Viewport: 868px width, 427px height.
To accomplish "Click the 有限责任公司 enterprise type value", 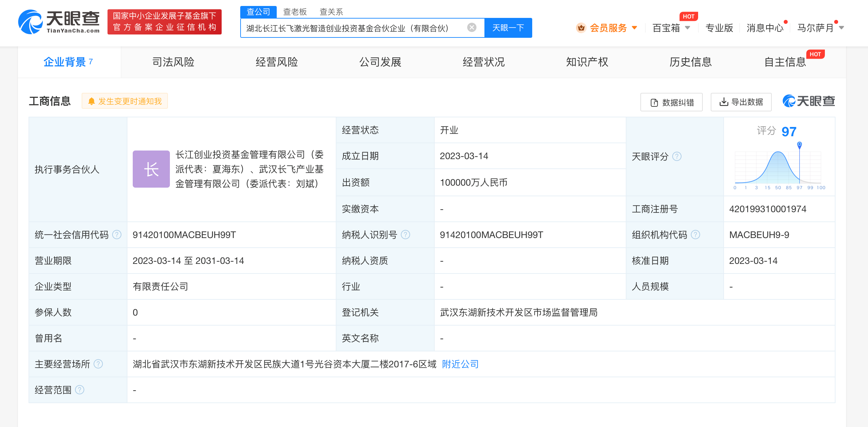I will click(160, 286).
